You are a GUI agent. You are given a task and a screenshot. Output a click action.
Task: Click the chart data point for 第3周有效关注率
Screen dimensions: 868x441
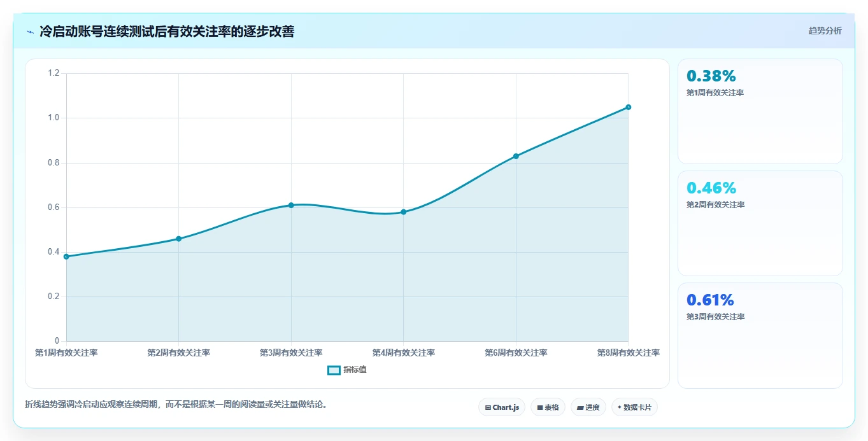pyautogui.click(x=291, y=205)
